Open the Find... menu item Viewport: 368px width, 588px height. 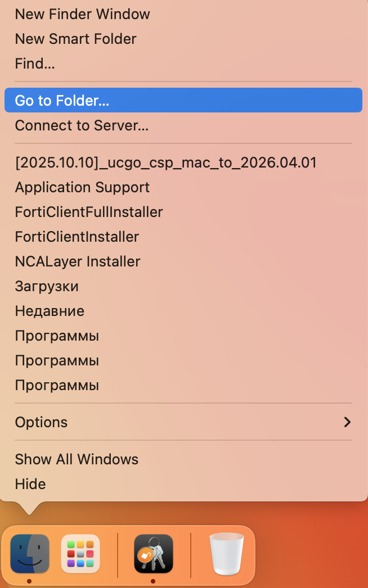click(35, 64)
